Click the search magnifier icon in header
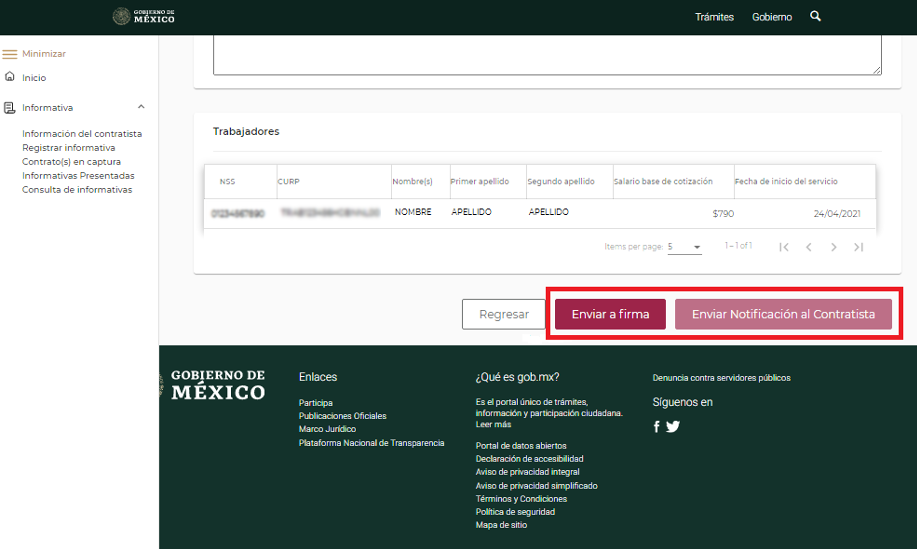917x549 pixels. click(816, 17)
